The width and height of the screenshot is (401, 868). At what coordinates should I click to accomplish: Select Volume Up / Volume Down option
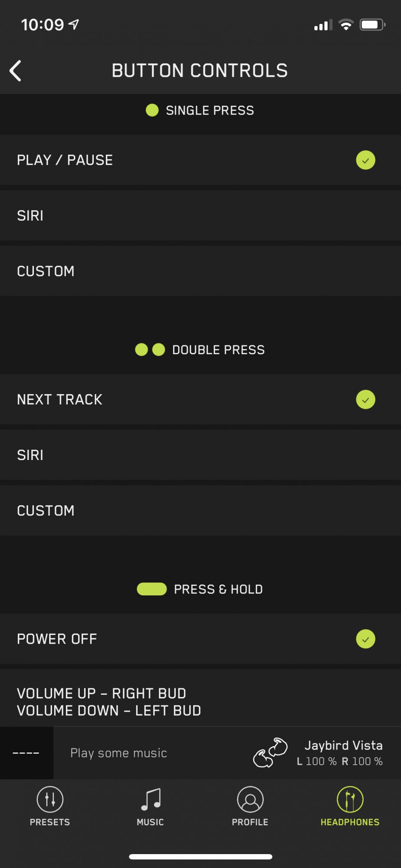coord(200,698)
